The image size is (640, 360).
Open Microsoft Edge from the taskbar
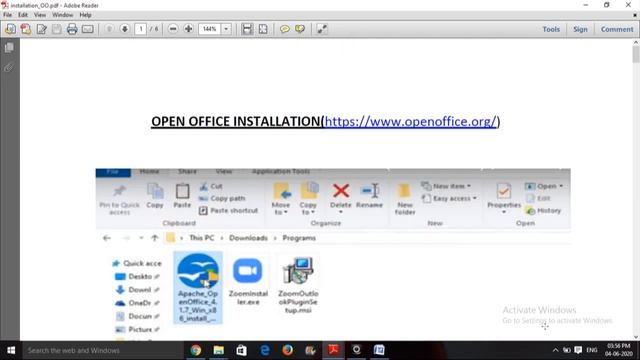tap(264, 350)
